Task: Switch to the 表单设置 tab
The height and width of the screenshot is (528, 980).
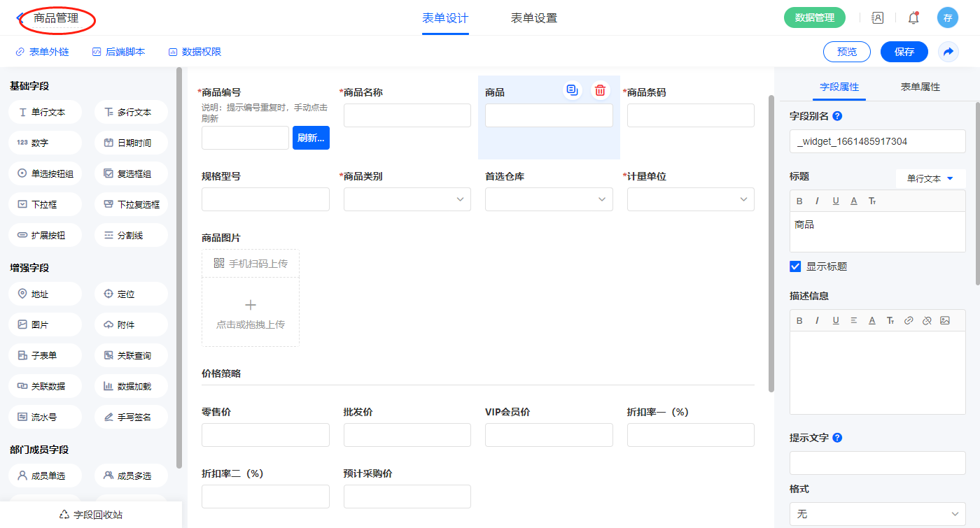Action: (x=534, y=18)
